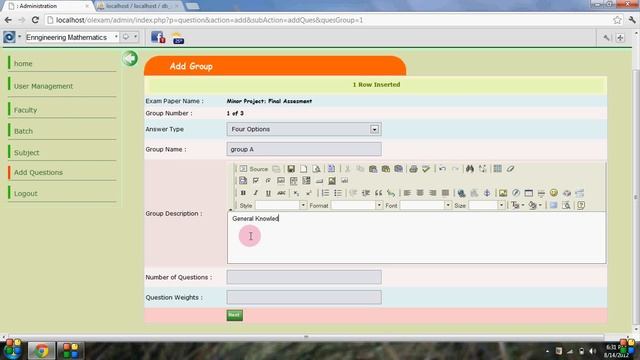The height and width of the screenshot is (360, 640).
Task: Align text left in the editor
Action: pos(407,193)
